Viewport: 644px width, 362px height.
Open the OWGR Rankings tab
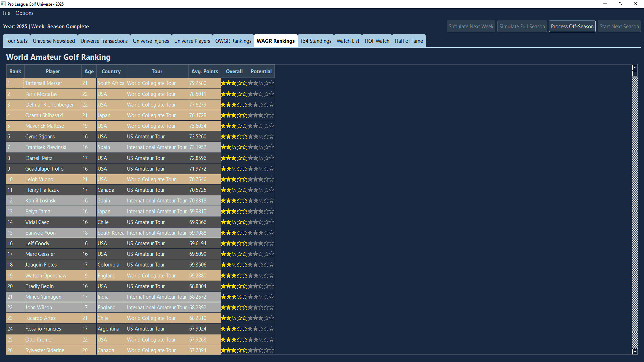233,41
